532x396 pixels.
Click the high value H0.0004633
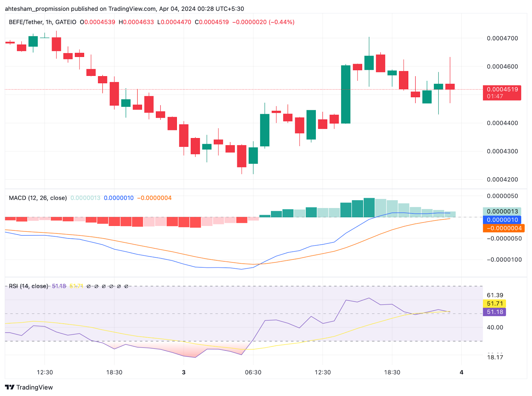click(x=136, y=22)
